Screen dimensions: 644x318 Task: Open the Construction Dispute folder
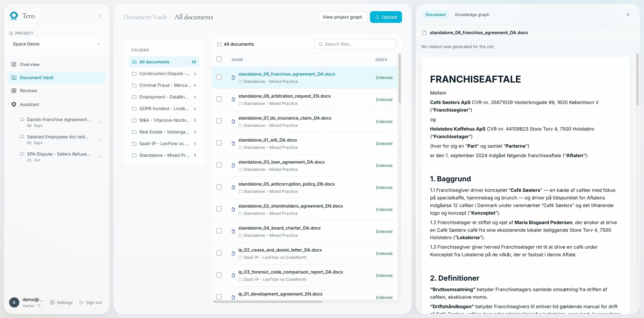coord(164,74)
